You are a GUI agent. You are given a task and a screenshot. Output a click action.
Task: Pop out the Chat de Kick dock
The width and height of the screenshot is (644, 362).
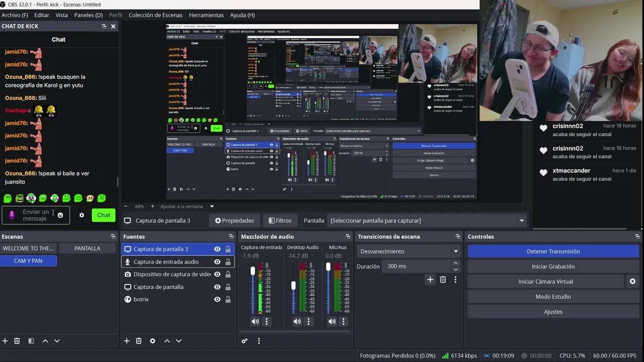104,26
